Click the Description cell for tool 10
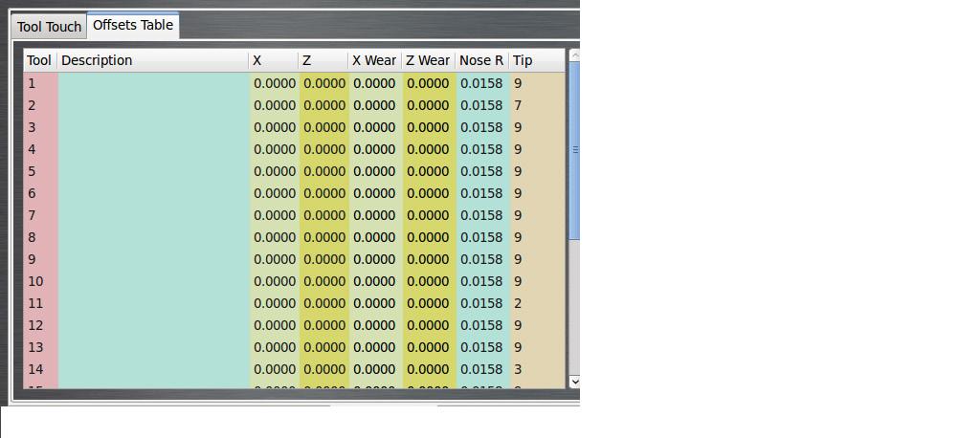 (x=153, y=281)
